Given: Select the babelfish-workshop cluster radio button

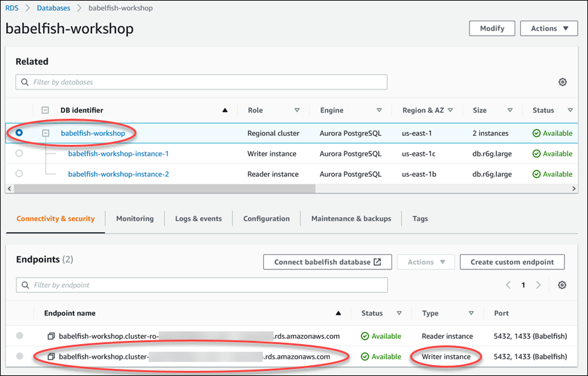Looking at the screenshot, I should tap(18, 133).
